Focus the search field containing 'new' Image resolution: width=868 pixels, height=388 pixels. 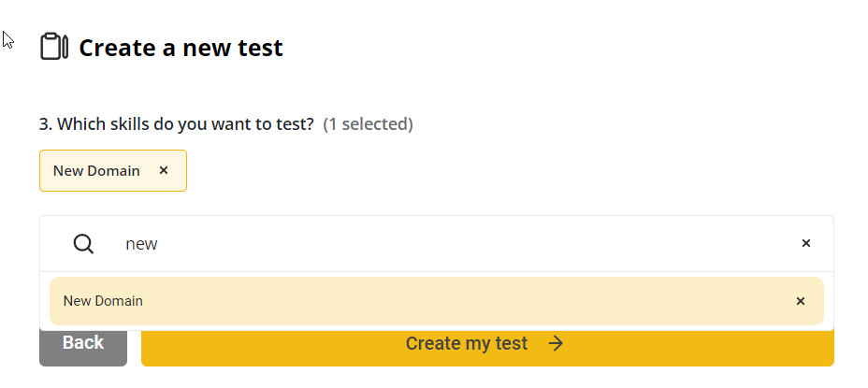449,244
